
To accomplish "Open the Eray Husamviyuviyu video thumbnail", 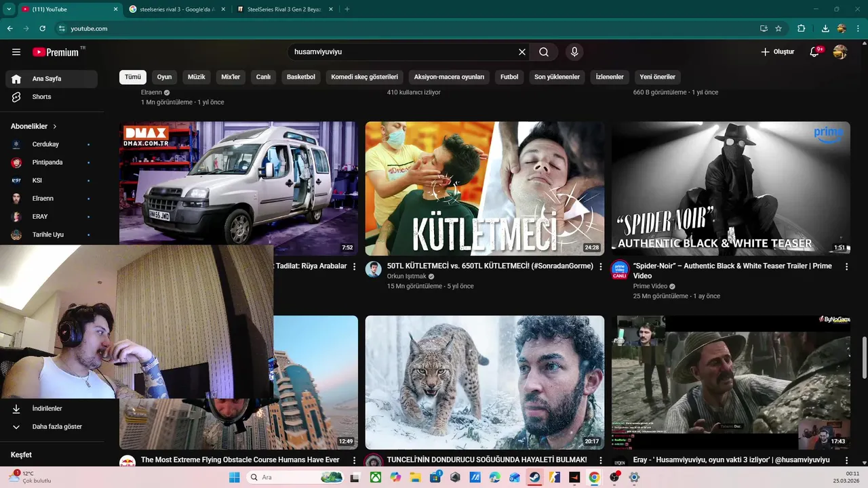I will click(731, 382).
